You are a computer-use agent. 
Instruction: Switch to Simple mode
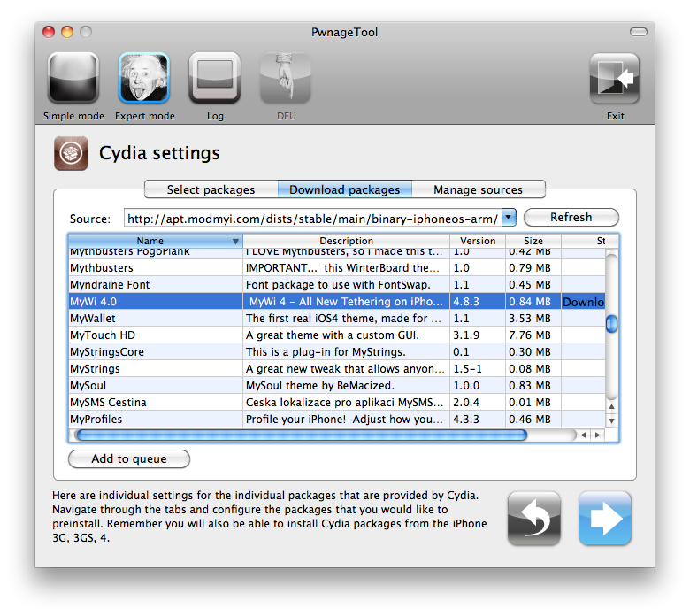tap(73, 78)
